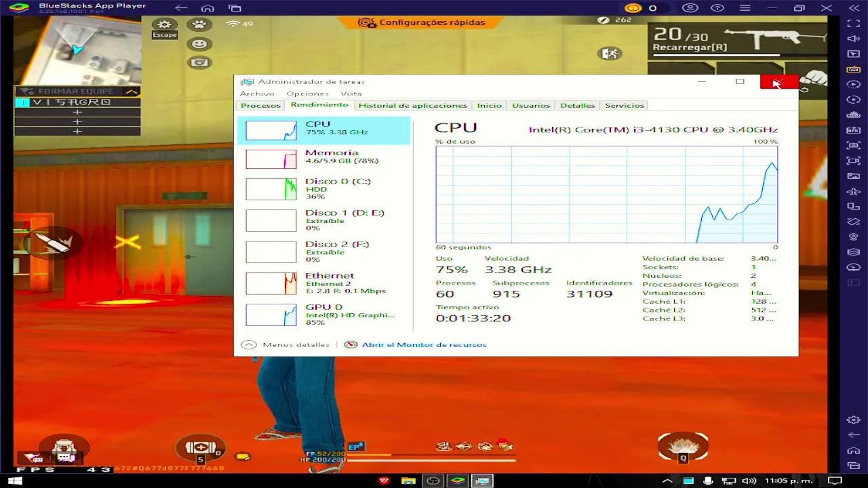Open the smiley emote icon
The image size is (868, 488).
click(x=199, y=43)
